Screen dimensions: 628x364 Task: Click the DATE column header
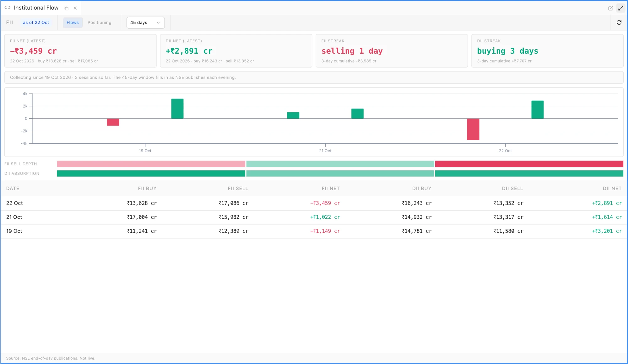pyautogui.click(x=13, y=189)
